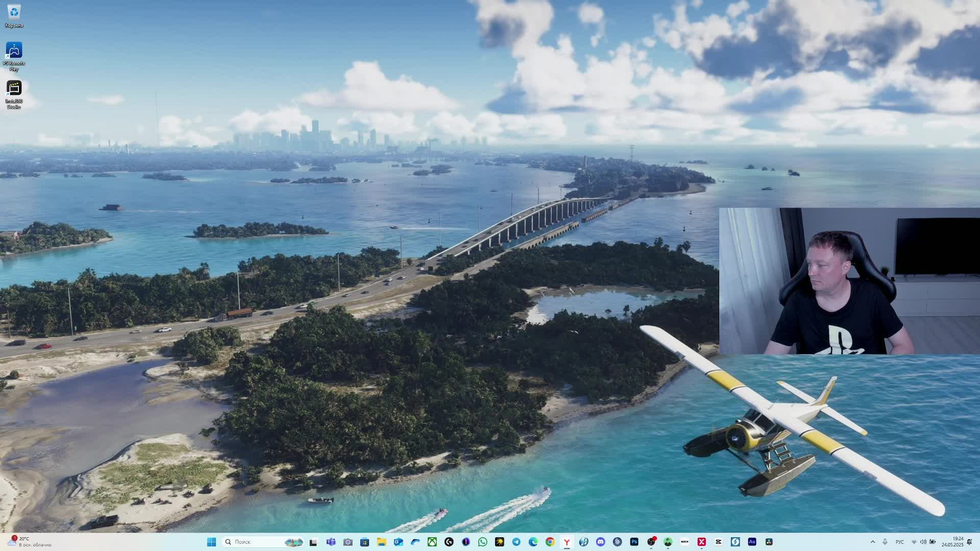980x551 pixels.
Task: Open the weather widget showing 20°C
Action: point(31,542)
